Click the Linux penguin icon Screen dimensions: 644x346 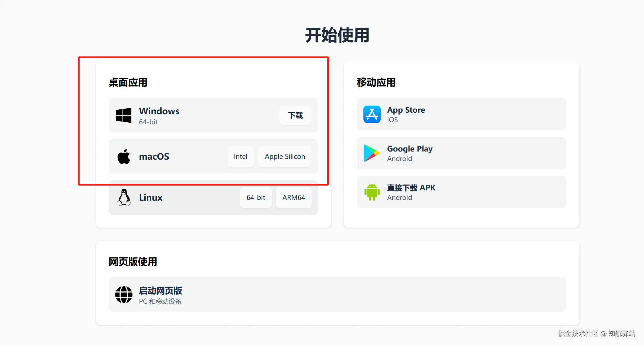124,197
